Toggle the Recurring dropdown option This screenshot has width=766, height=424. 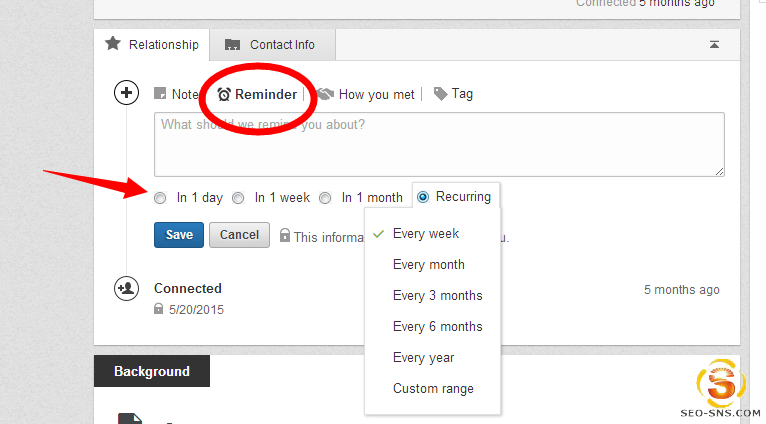pos(423,197)
